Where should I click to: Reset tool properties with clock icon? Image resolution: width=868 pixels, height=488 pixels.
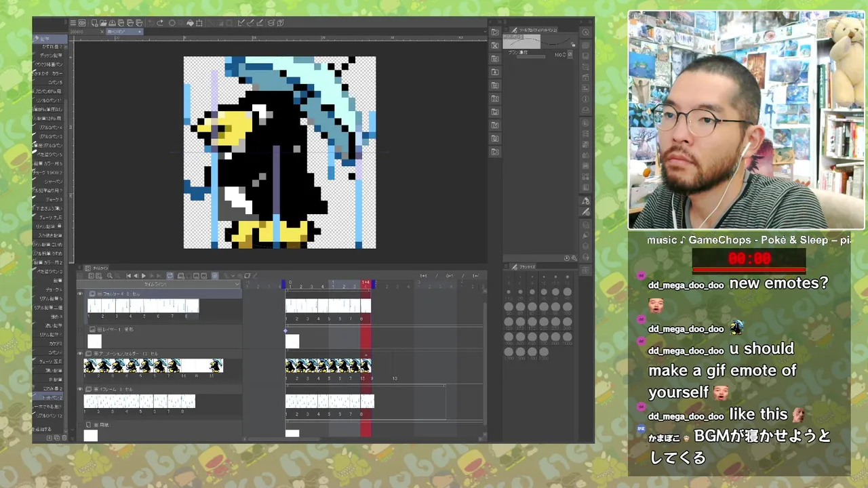pos(567,258)
